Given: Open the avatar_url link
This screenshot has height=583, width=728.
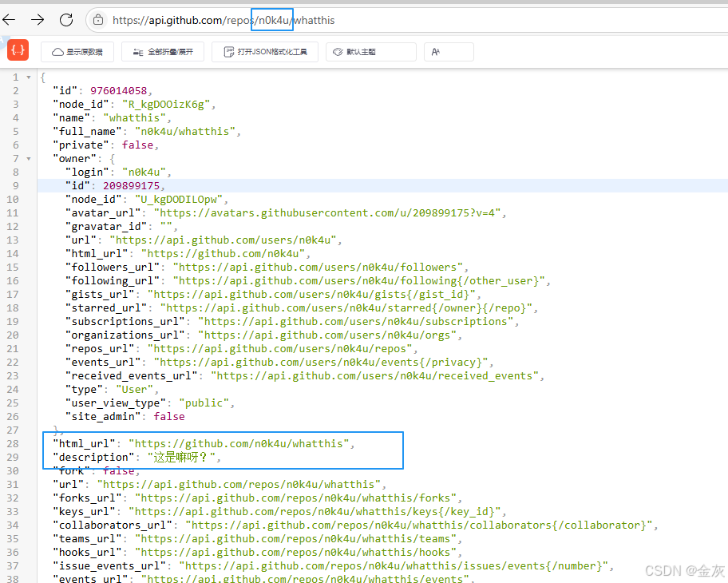Looking at the screenshot, I should pos(327,212).
